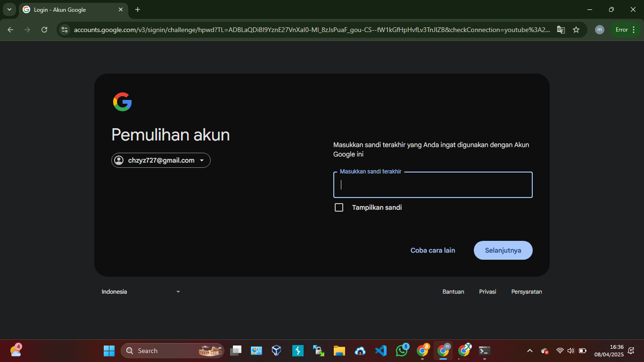Open the Persyaratan link
Viewport: 644px width, 362px height.
[x=527, y=292]
